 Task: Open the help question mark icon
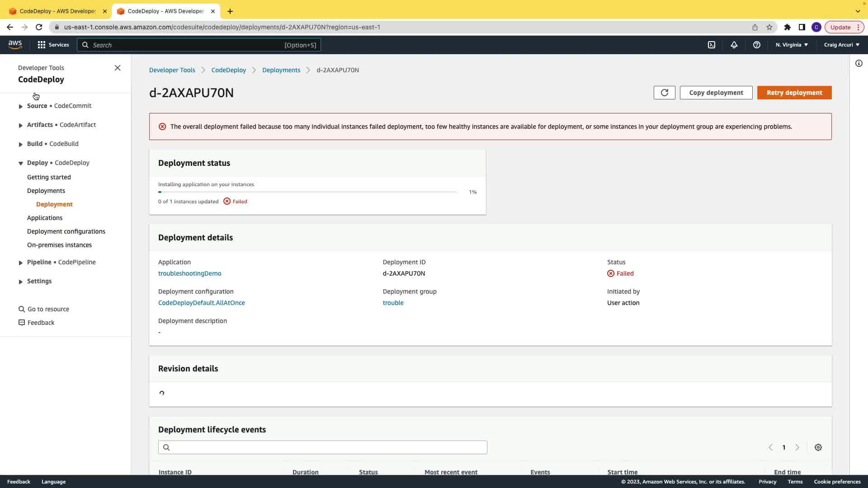[756, 45]
